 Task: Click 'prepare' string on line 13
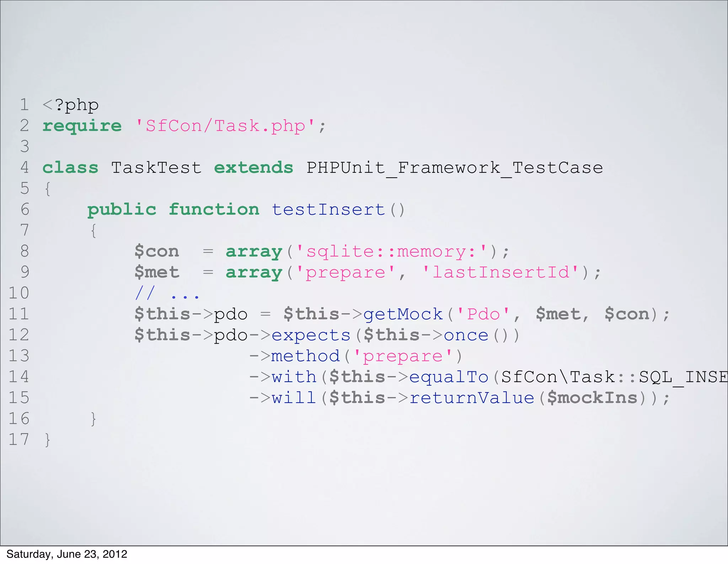403,357
